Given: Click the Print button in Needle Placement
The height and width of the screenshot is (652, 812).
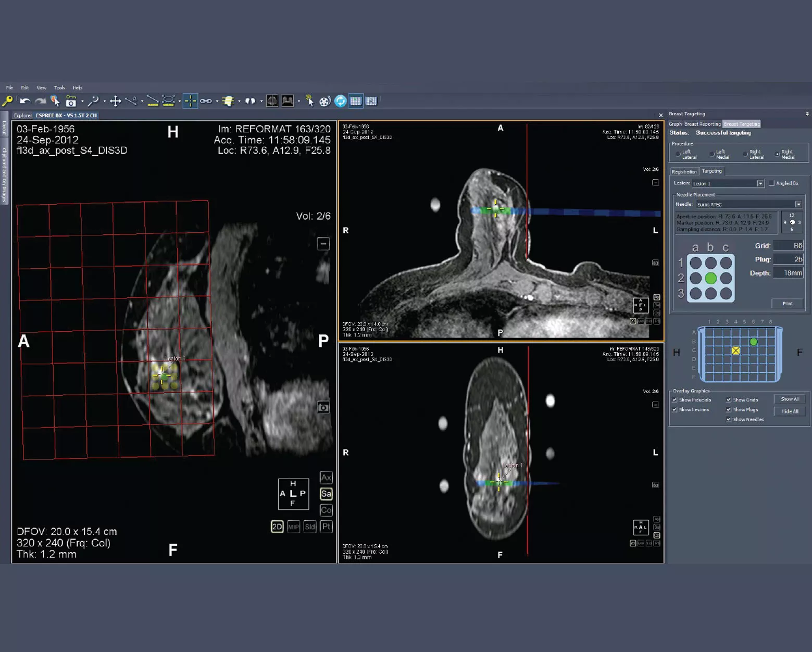Looking at the screenshot, I should click(788, 304).
